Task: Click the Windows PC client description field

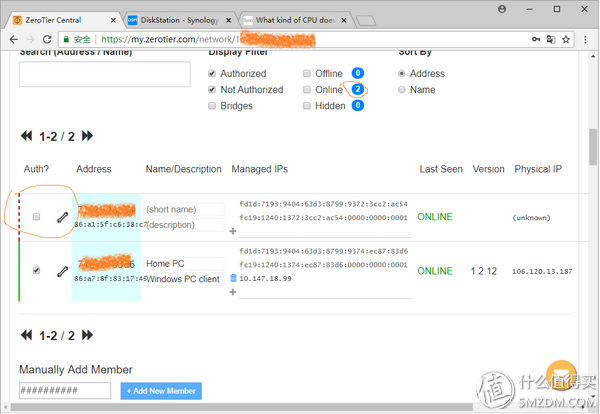Action: pyautogui.click(x=184, y=279)
